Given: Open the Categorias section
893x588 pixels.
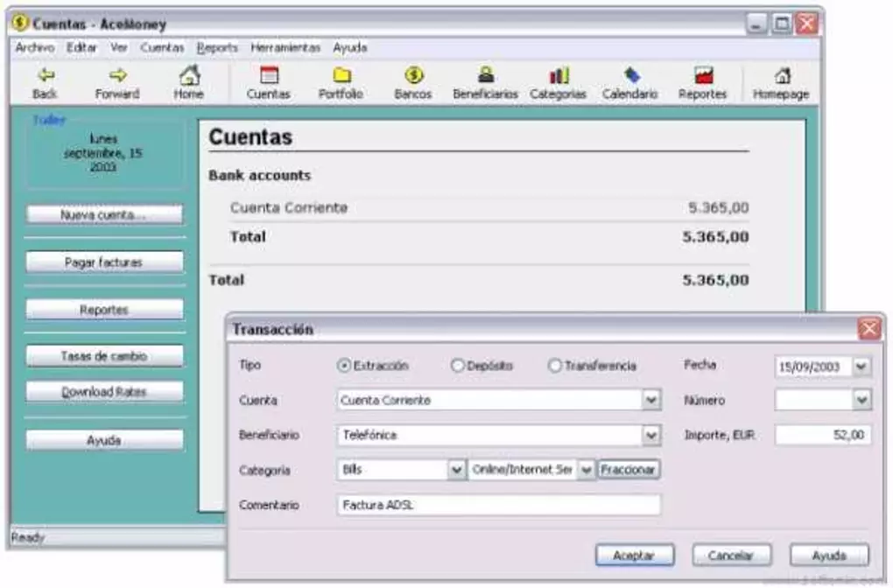Looking at the screenshot, I should pos(558,80).
